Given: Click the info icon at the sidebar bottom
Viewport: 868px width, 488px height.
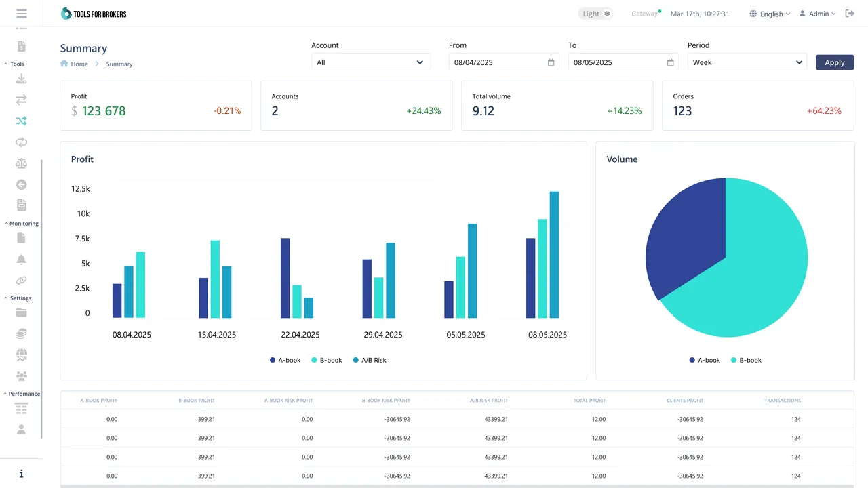Looking at the screenshot, I should tap(22, 473).
